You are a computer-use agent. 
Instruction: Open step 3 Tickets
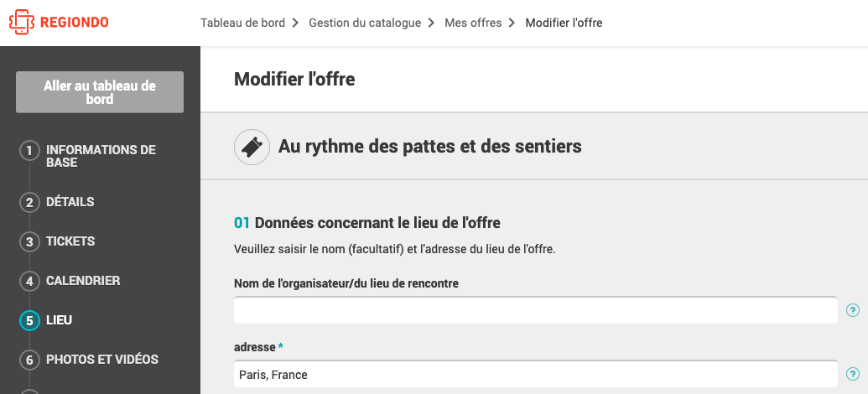(70, 241)
